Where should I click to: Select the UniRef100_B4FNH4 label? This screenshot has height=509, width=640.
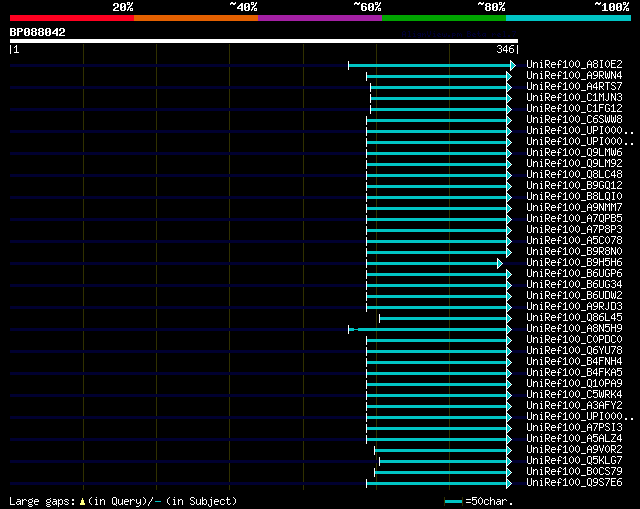coord(574,362)
